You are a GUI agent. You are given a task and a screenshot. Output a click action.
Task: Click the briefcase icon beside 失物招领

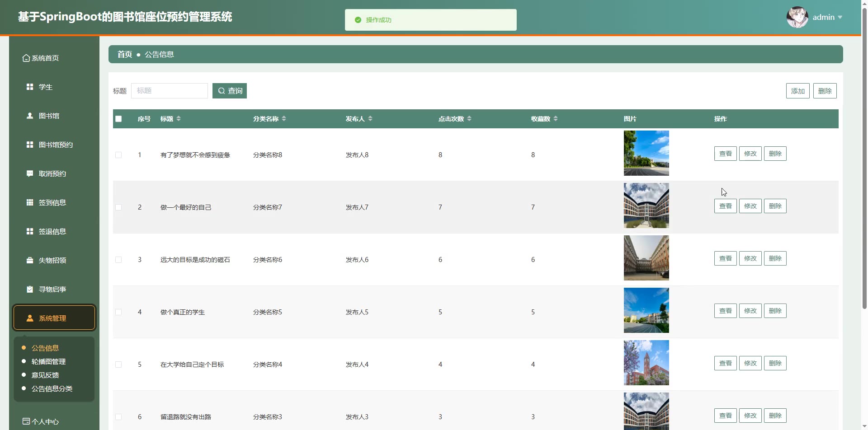(30, 260)
